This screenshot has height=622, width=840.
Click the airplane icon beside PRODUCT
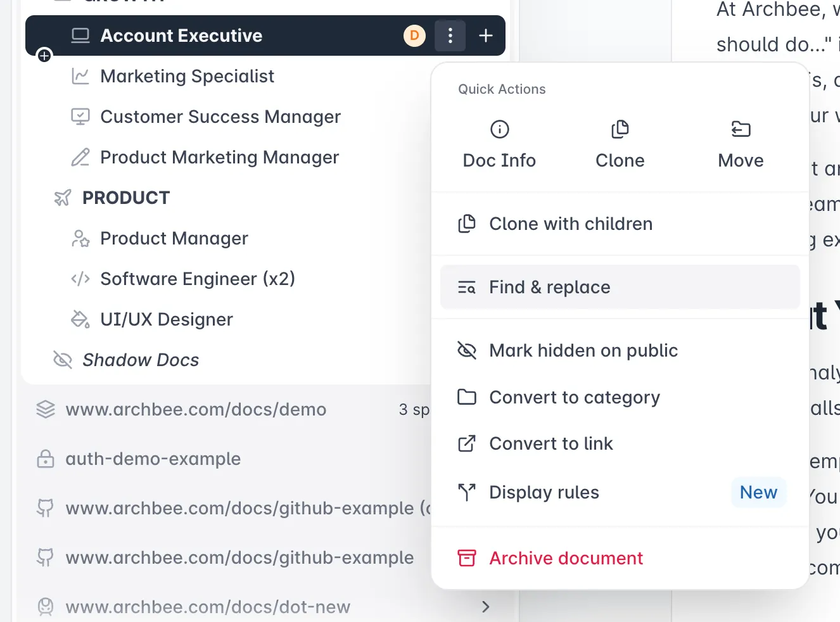[63, 198]
